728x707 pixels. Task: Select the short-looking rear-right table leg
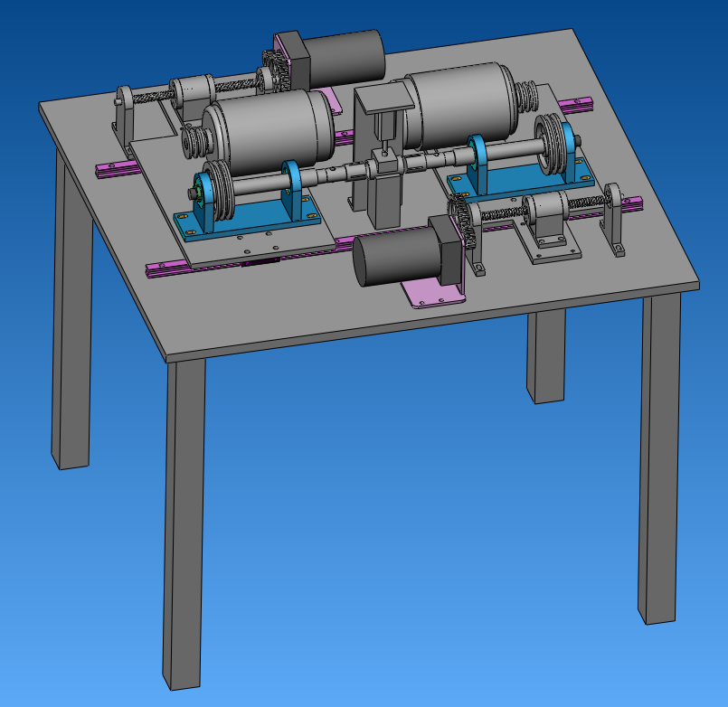(546, 356)
